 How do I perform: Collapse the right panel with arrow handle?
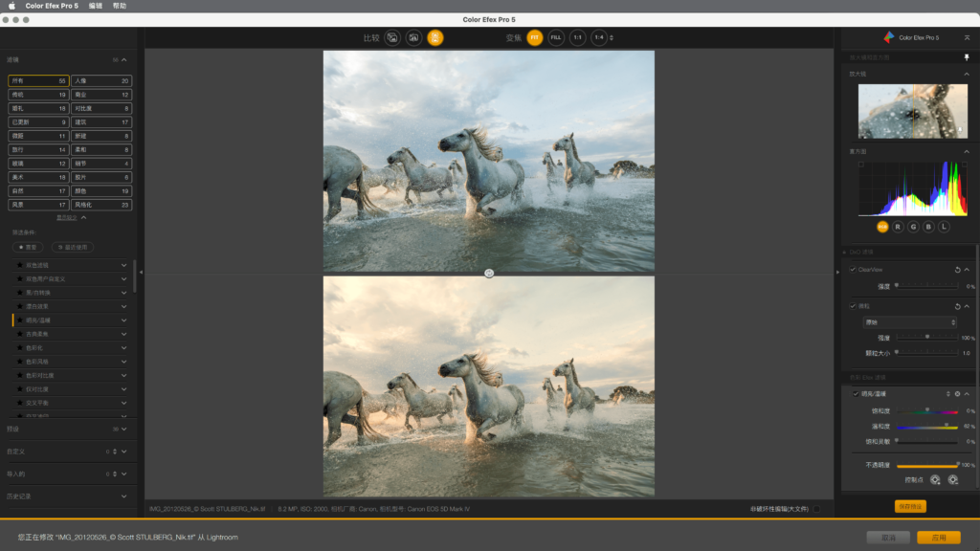pos(837,273)
